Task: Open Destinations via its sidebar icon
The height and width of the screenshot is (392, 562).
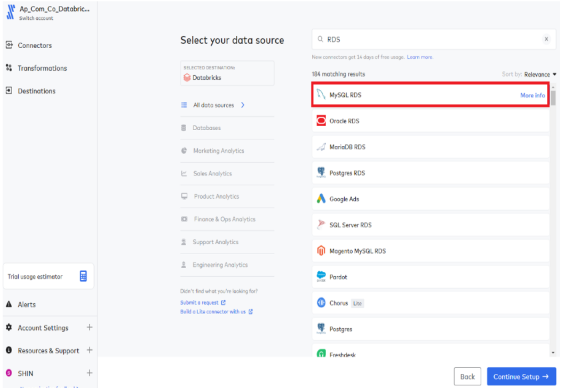Action: point(9,91)
